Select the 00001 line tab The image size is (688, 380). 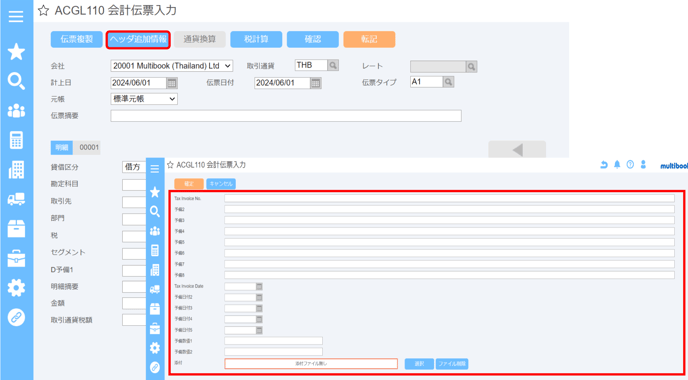(x=89, y=147)
